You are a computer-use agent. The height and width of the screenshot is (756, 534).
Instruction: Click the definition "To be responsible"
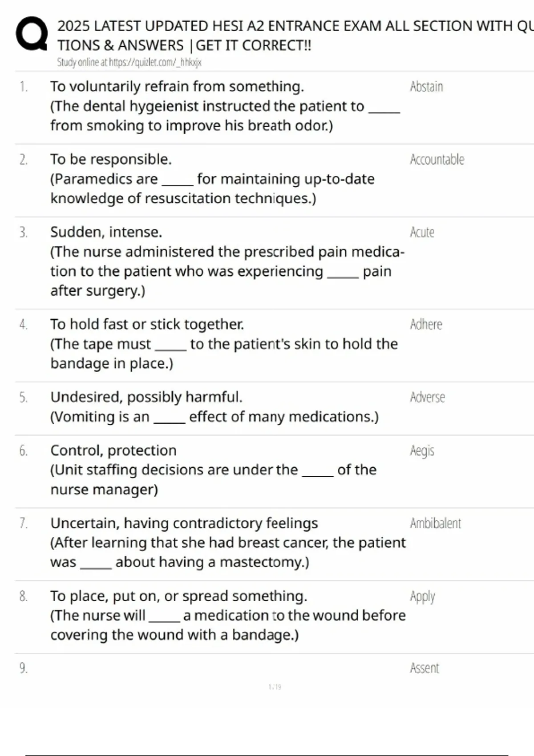coord(111,159)
